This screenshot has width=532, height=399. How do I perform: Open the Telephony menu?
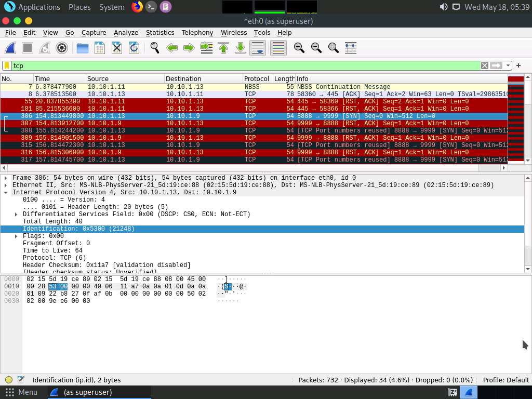point(197,32)
